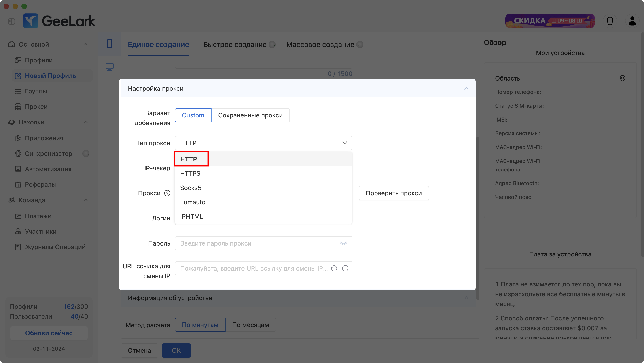The height and width of the screenshot is (363, 644).
Task: Click the Мои устройства heading
Action: point(560,53)
